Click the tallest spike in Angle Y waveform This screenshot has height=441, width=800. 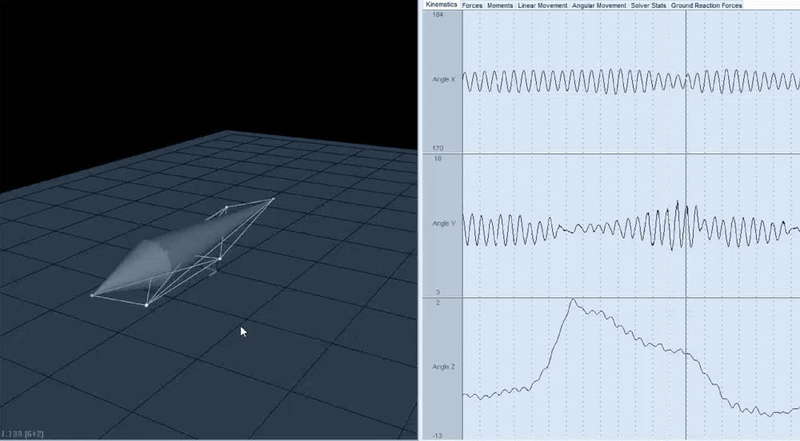678,205
